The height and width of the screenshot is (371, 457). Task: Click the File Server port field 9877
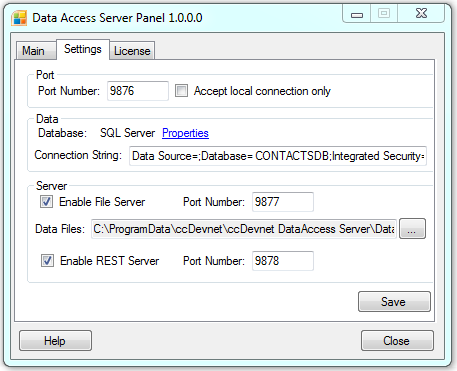(x=283, y=202)
